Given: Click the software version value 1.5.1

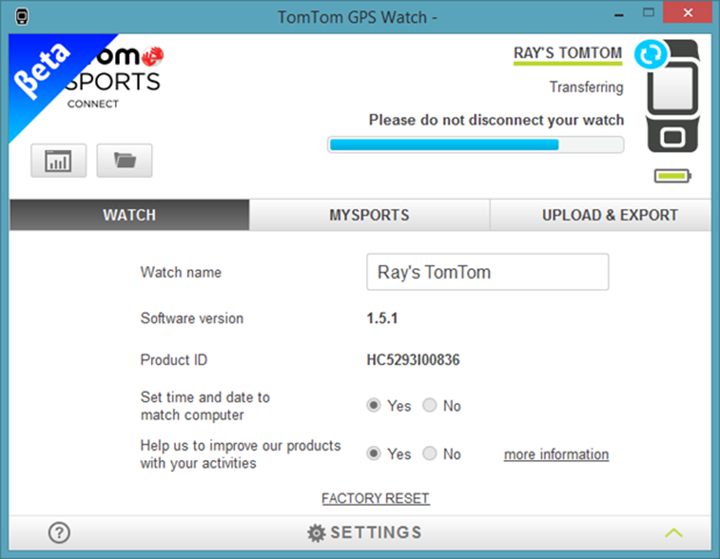Looking at the screenshot, I should [x=382, y=318].
